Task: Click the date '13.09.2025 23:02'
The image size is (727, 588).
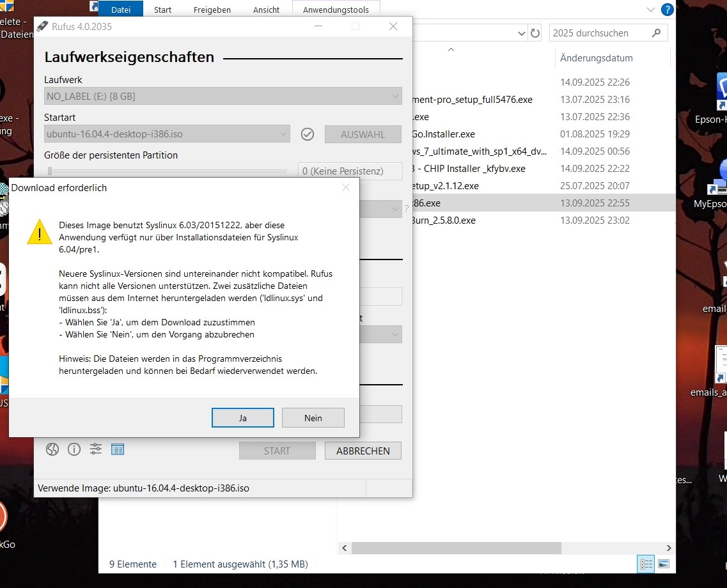Action: click(595, 220)
